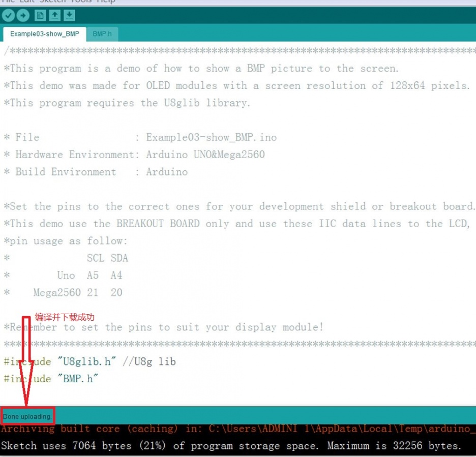Viewport: 476px width, 457px height.
Task: Click the 'Sketch uses 7064 bytes' console line
Action: click(231, 446)
